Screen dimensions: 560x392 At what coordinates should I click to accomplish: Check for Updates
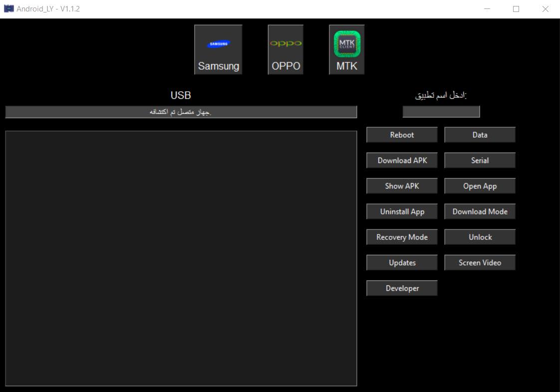pos(402,263)
